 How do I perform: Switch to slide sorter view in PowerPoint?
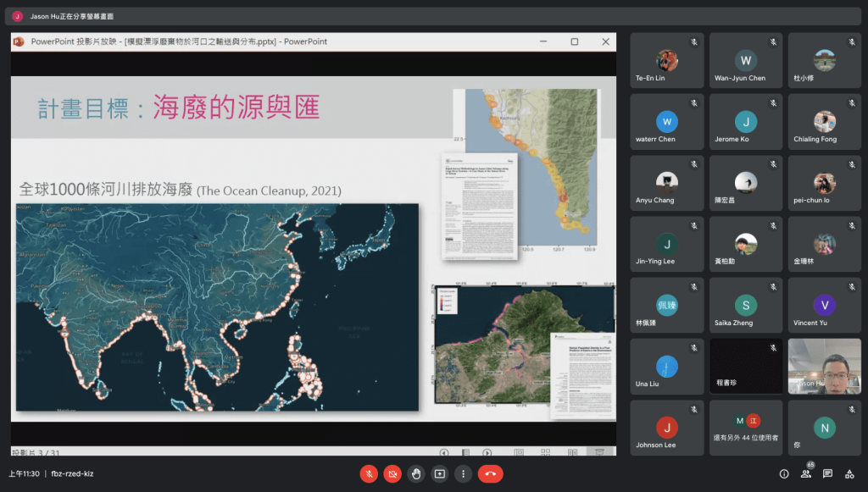pyautogui.click(x=546, y=453)
